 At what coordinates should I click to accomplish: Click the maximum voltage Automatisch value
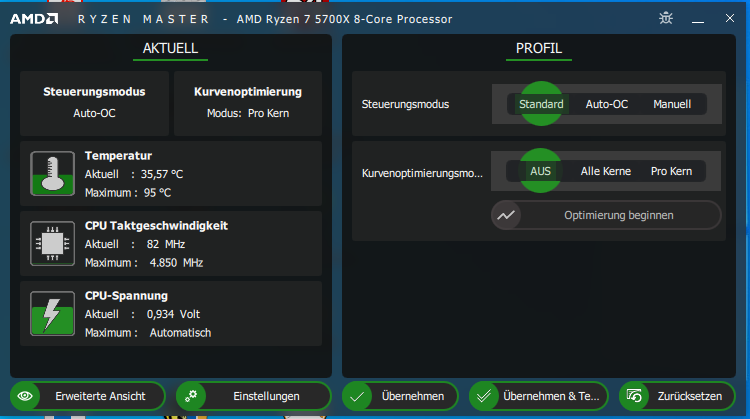180,332
